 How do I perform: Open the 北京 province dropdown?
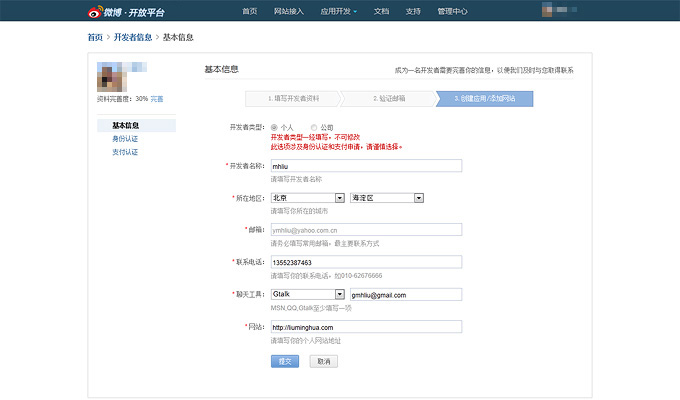pos(308,198)
